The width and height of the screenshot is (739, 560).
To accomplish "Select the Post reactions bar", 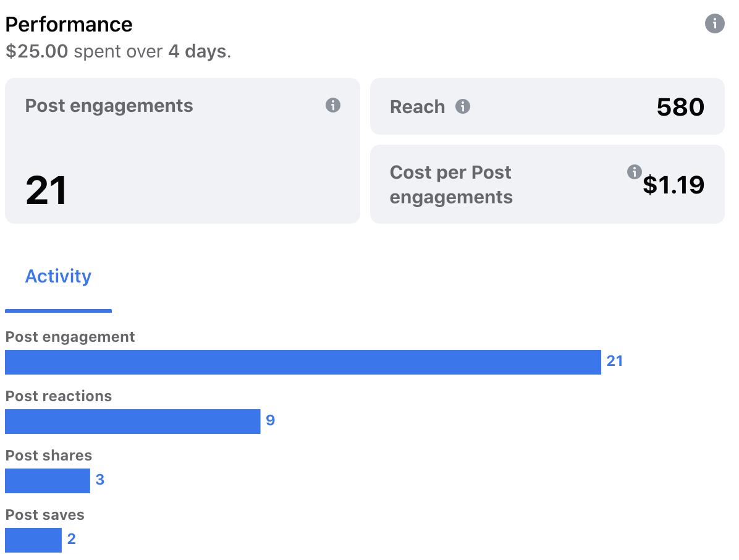I will 132,422.
